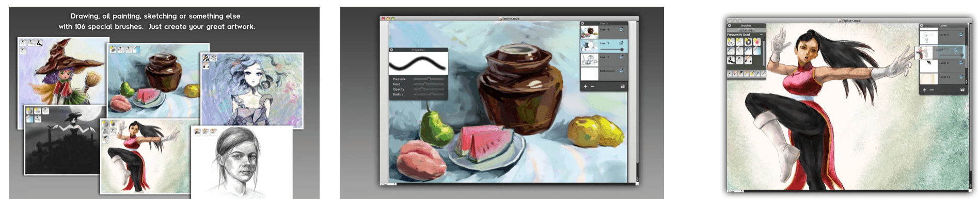Close the Properties panel

(x=391, y=49)
